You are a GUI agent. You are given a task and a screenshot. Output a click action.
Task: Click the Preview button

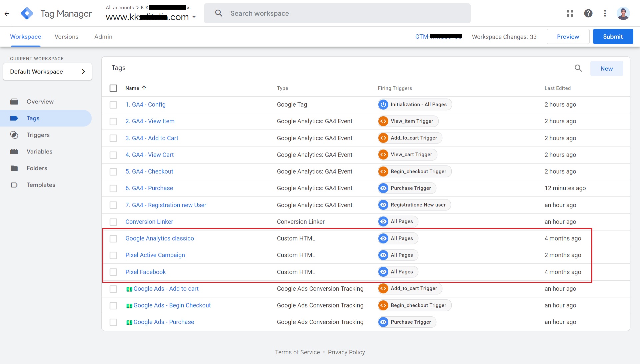[x=568, y=37]
